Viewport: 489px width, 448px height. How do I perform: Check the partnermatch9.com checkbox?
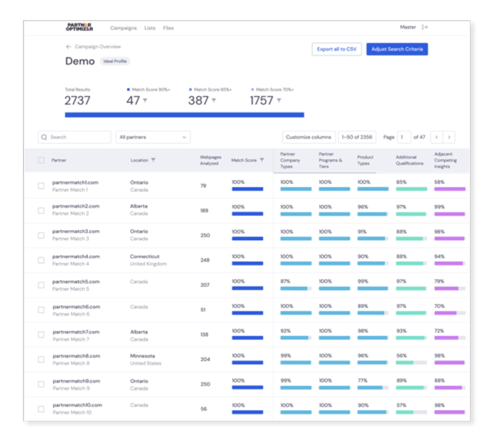(x=41, y=384)
